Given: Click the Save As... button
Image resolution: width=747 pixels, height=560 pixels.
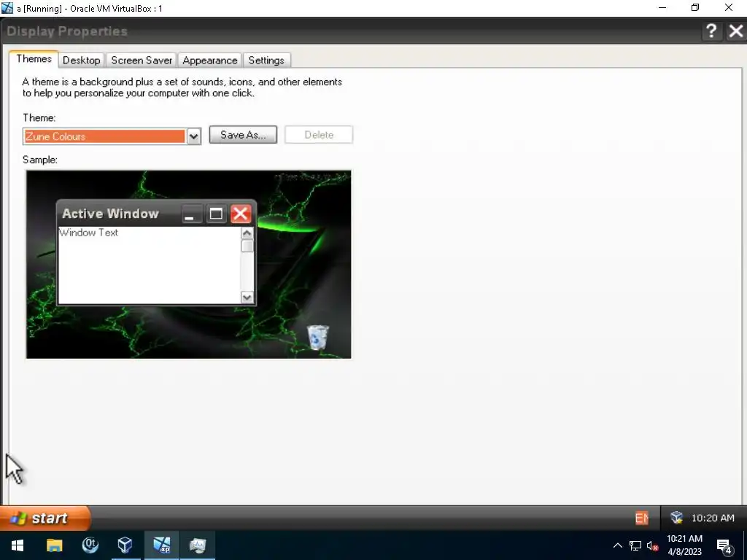Looking at the screenshot, I should pyautogui.click(x=243, y=135).
